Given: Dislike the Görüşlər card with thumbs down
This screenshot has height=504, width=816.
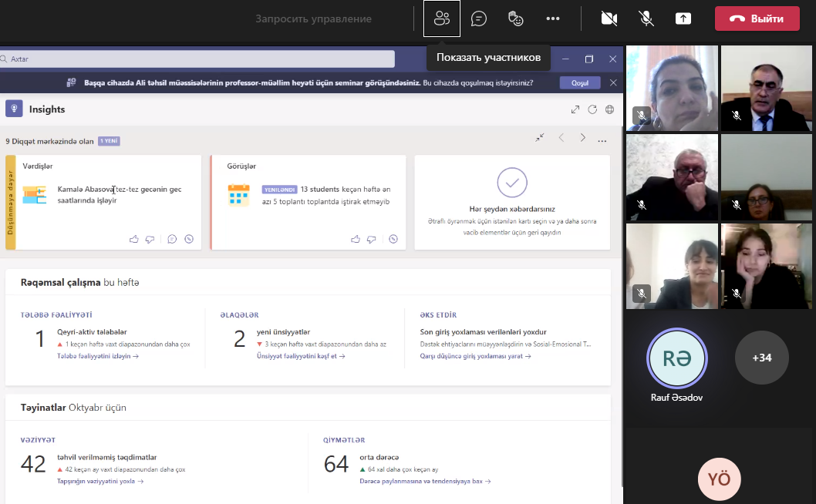Looking at the screenshot, I should tap(371, 239).
